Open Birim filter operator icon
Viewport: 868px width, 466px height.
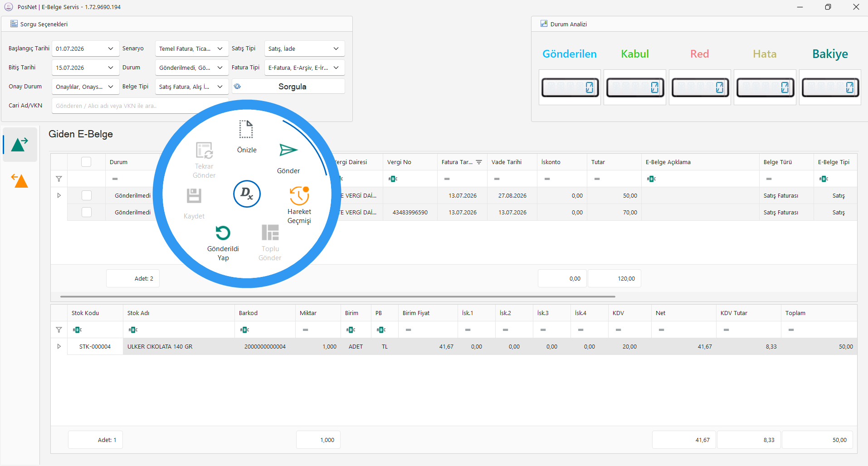point(351,330)
